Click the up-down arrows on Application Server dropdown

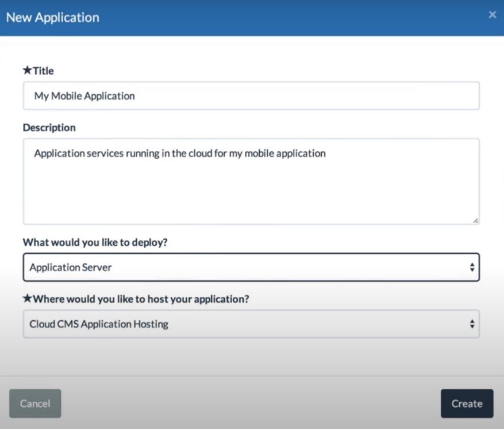[472, 267]
